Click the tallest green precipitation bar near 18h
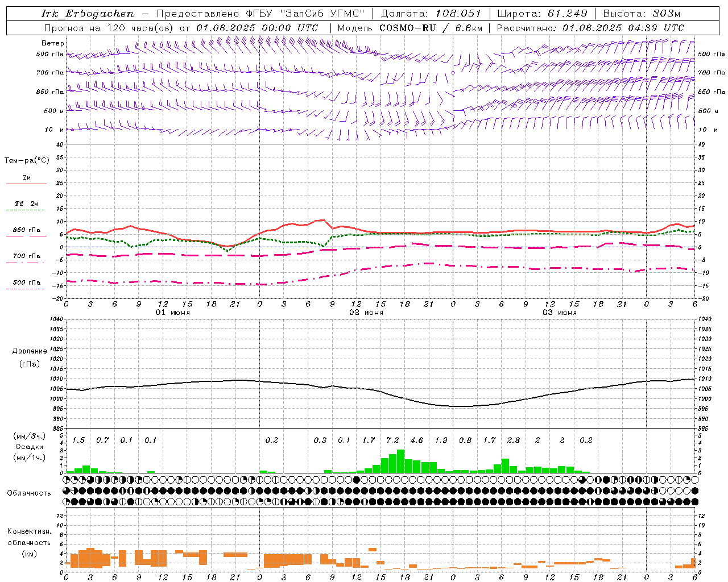 401,461
